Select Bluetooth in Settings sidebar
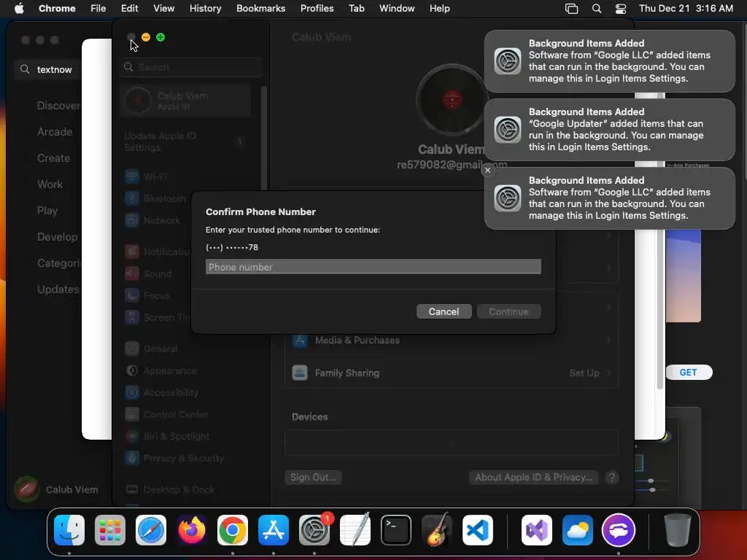 coord(155,198)
